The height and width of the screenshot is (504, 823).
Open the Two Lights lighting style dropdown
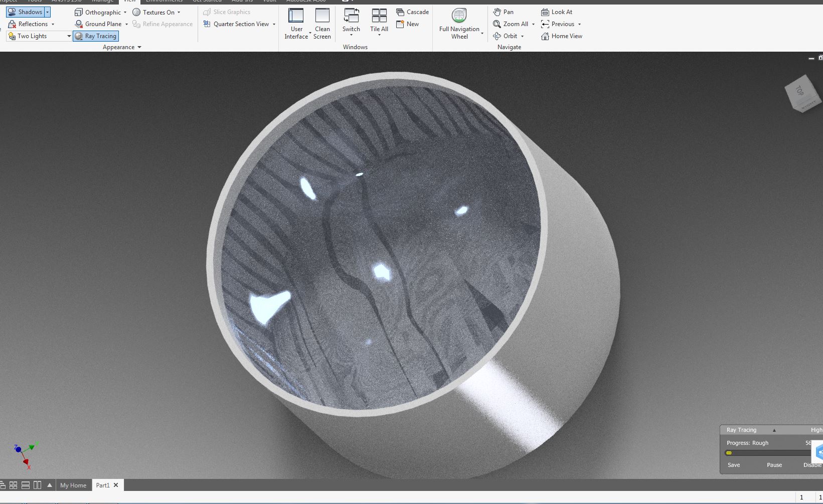(69, 36)
